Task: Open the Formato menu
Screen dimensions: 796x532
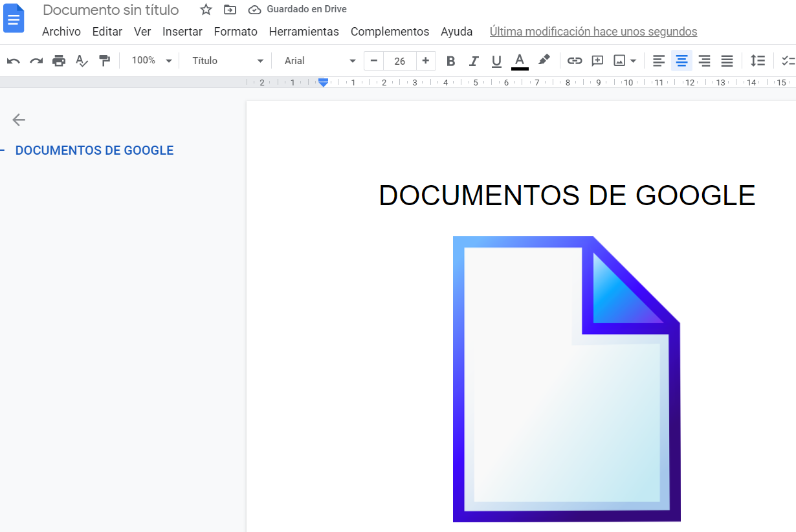Action: (236, 31)
